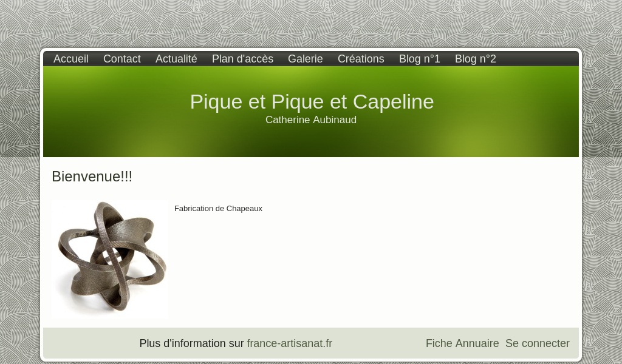Click the Pique et Pique et Capeline title

[312, 101]
